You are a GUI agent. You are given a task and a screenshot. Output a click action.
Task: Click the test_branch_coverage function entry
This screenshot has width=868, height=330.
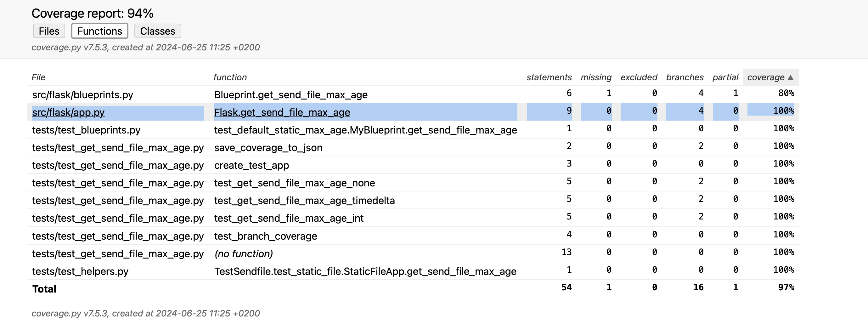coord(266,236)
